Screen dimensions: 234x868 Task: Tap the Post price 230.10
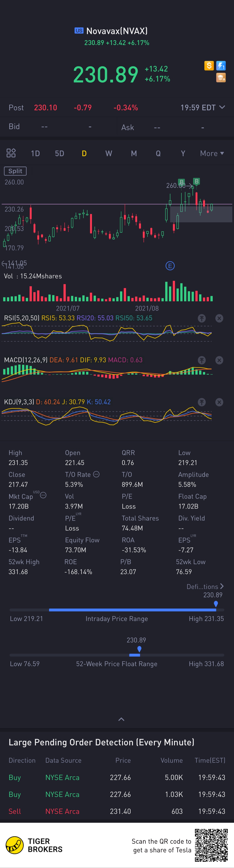click(x=46, y=108)
